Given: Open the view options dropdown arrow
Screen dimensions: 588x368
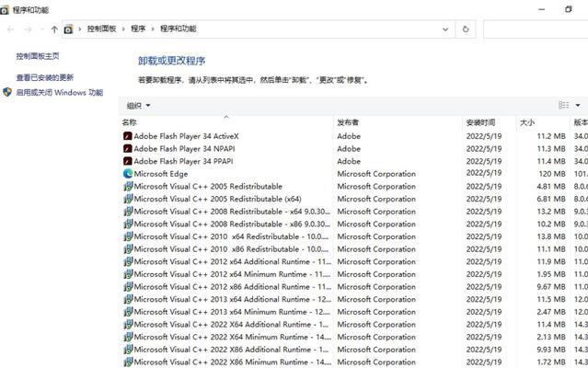Looking at the screenshot, I should (578, 105).
